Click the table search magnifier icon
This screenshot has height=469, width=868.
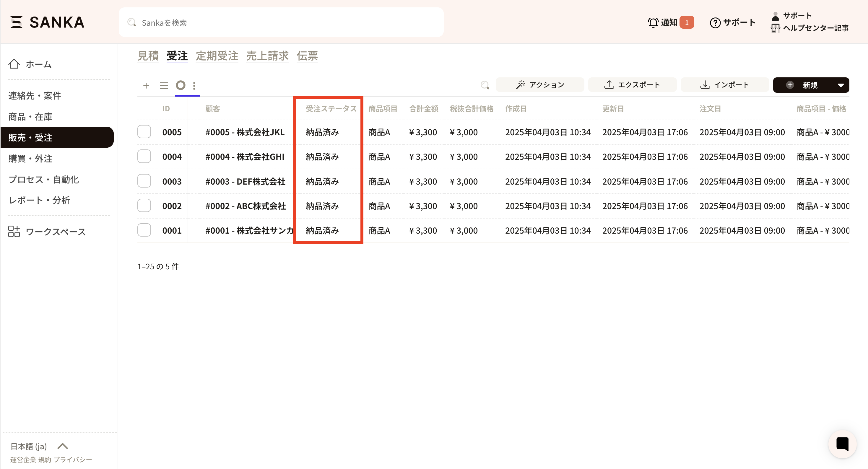click(x=485, y=85)
